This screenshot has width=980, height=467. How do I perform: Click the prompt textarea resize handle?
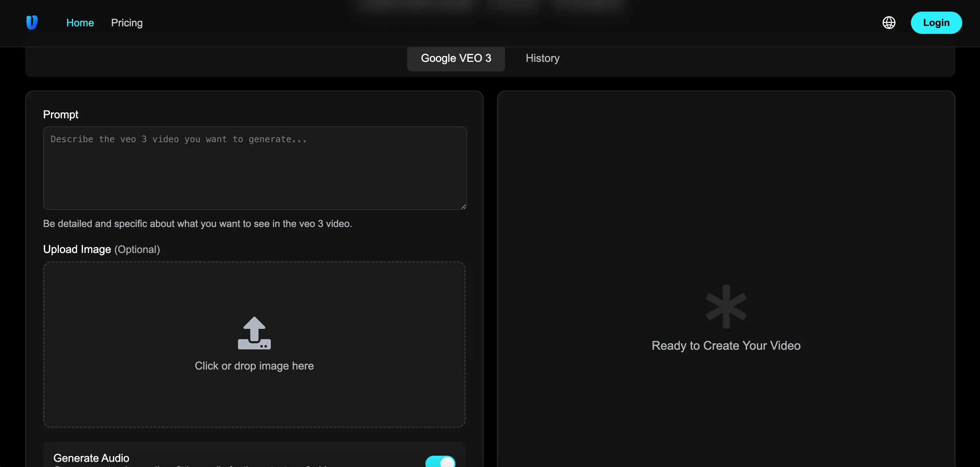463,206
